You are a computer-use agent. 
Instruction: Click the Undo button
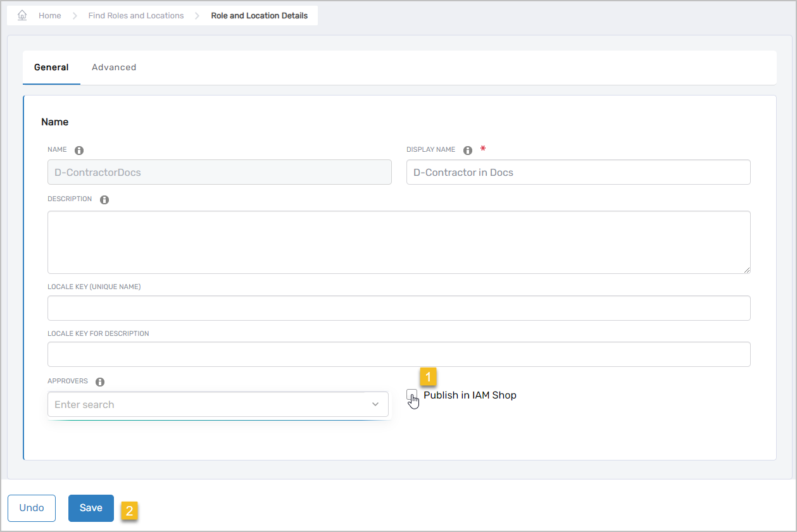(x=32, y=508)
